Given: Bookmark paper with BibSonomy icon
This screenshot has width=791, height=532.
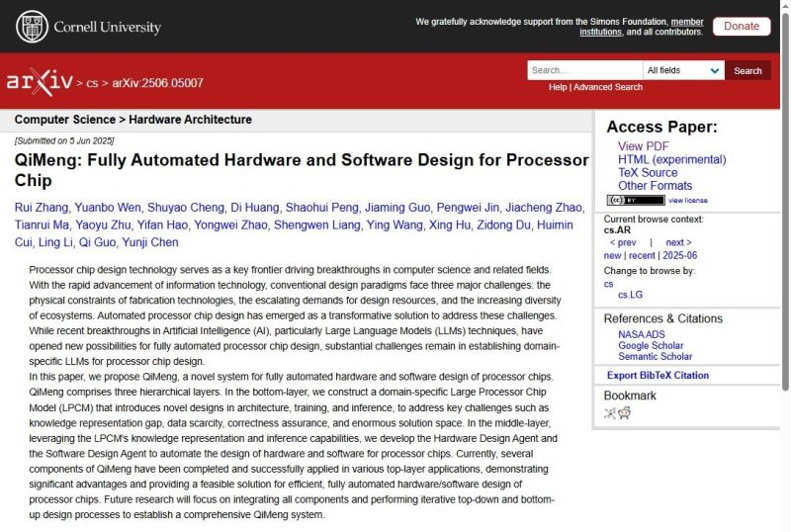Looking at the screenshot, I should [610, 412].
